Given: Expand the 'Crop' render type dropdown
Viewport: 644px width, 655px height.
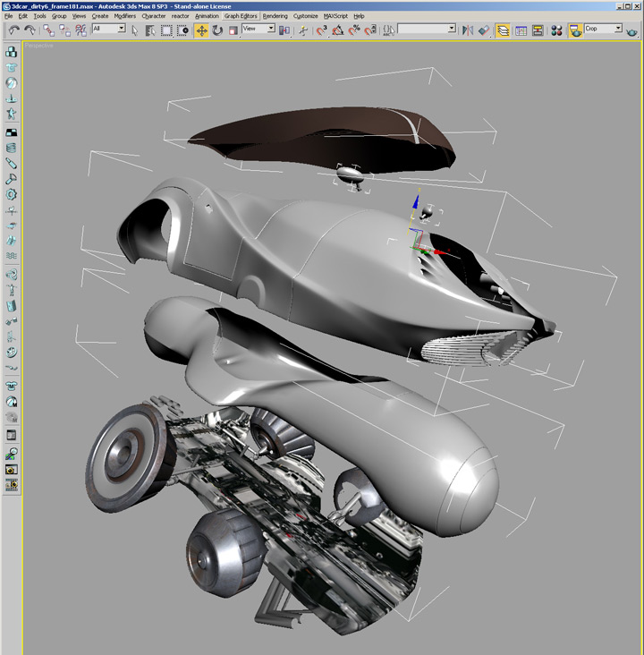Looking at the screenshot, I should click(x=603, y=30).
